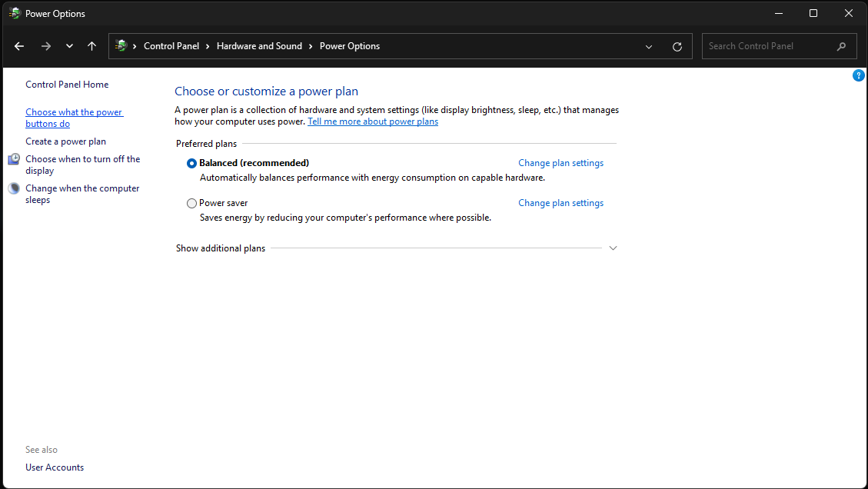
Task: Open address bar previous locations dropdown
Action: [x=649, y=47]
